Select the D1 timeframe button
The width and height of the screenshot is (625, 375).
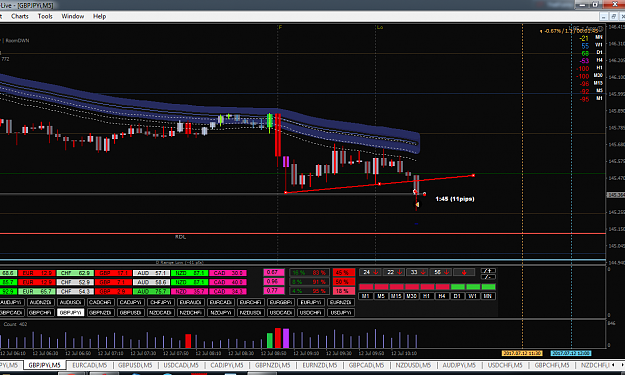(457, 296)
